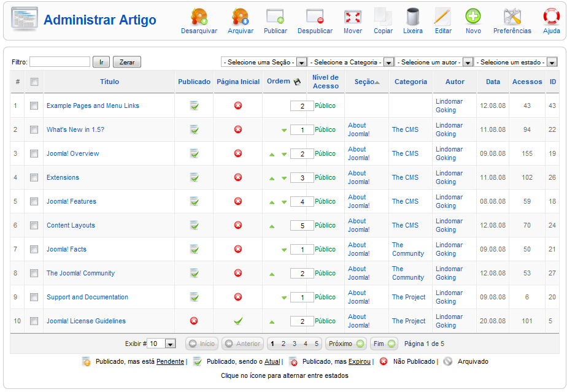Open the Selecione um estado dropdown
Screen dimensions: 567x392
point(515,62)
